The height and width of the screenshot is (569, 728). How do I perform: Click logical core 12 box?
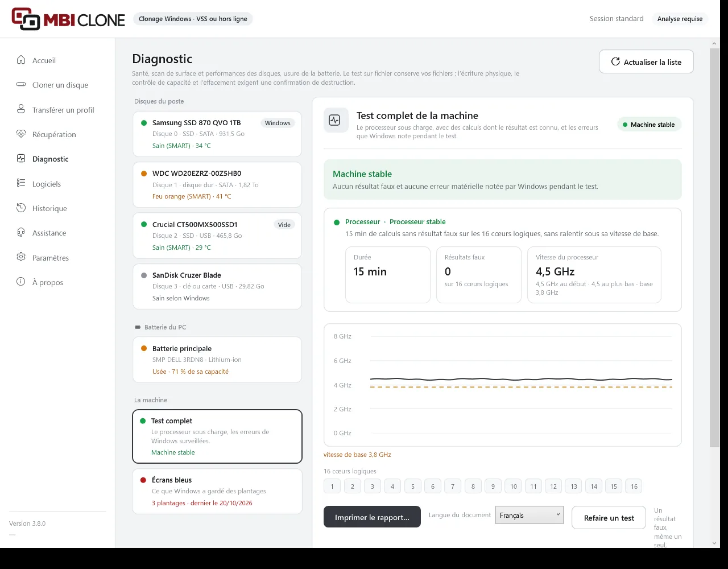point(553,486)
